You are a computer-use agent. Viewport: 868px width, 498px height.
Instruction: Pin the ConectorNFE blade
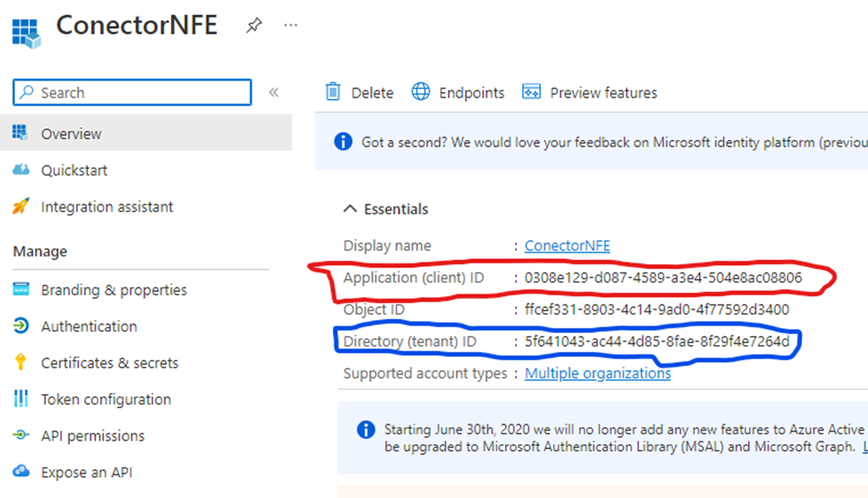pos(254,25)
